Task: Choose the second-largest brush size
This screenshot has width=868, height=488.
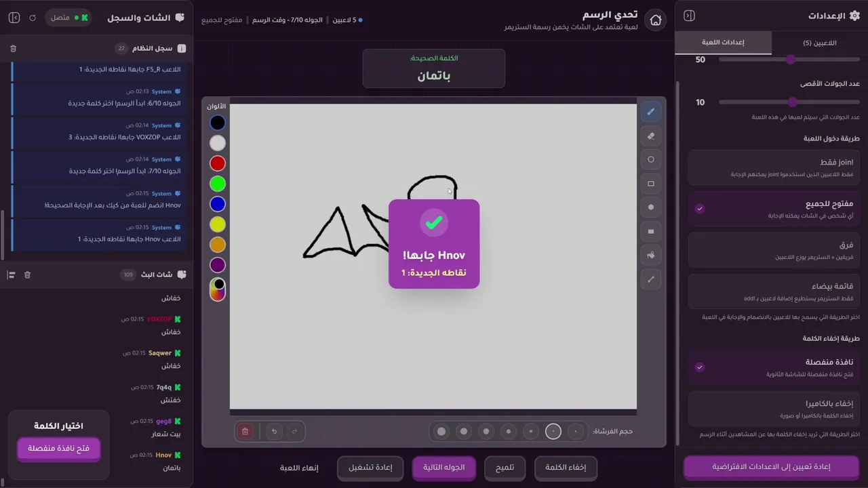Action: (464, 431)
